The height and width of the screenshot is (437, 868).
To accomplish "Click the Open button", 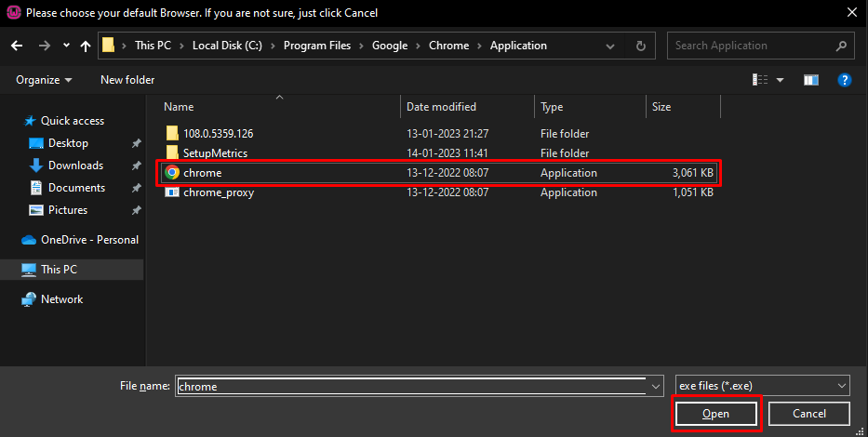I will (715, 414).
